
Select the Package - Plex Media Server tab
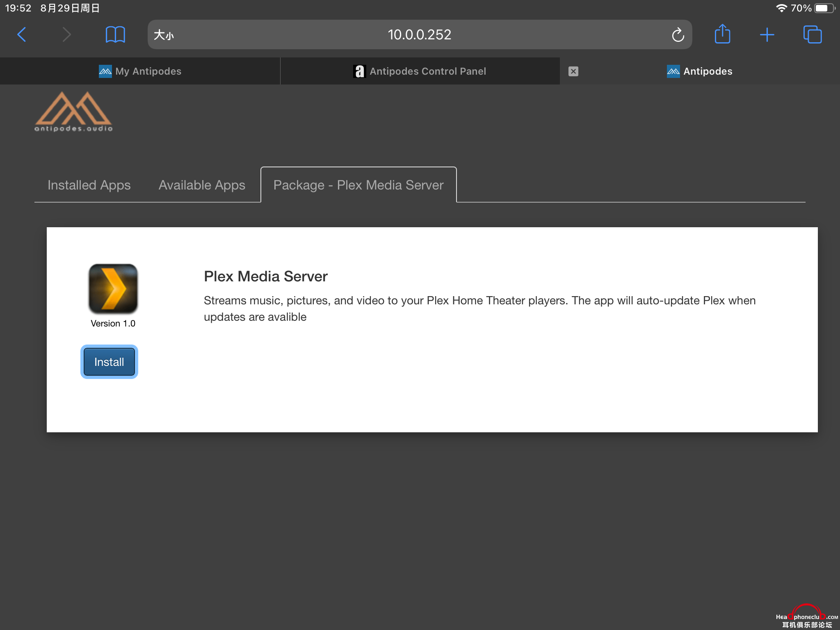[358, 185]
